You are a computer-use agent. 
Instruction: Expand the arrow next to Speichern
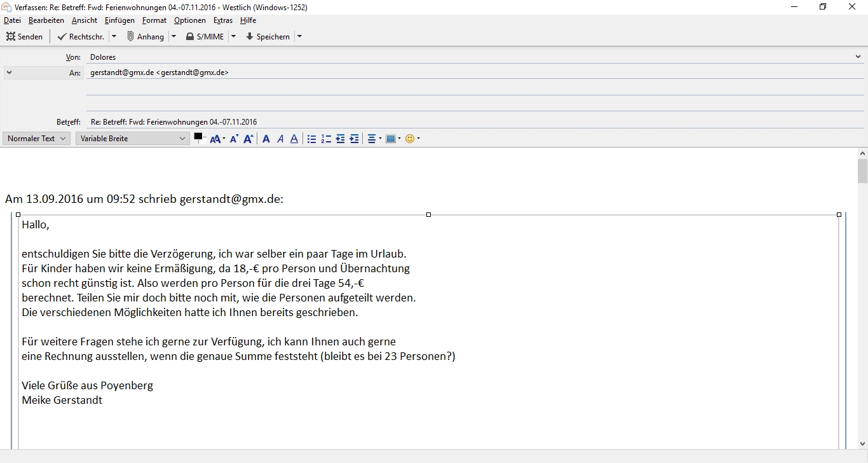300,37
